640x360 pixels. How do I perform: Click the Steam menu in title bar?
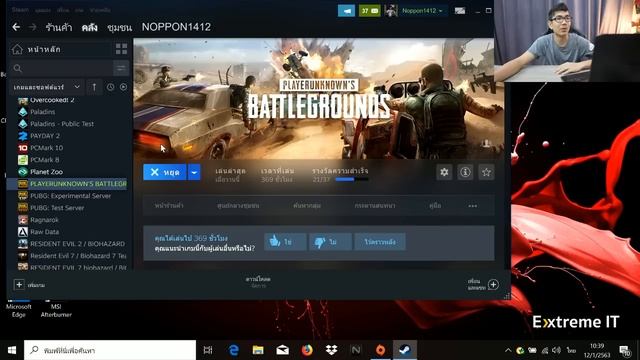coord(20,10)
